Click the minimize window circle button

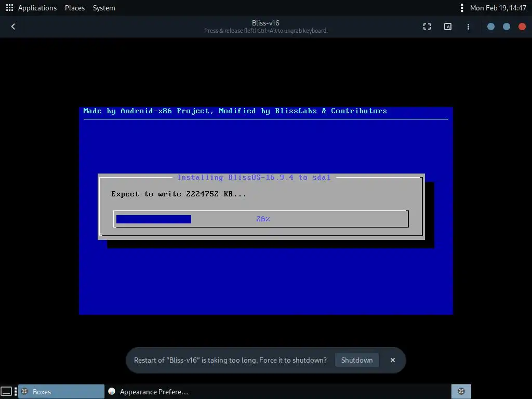[x=490, y=26]
